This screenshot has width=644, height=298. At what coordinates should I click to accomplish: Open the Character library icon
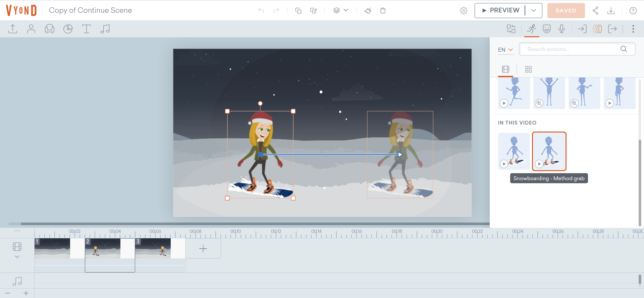point(31,29)
